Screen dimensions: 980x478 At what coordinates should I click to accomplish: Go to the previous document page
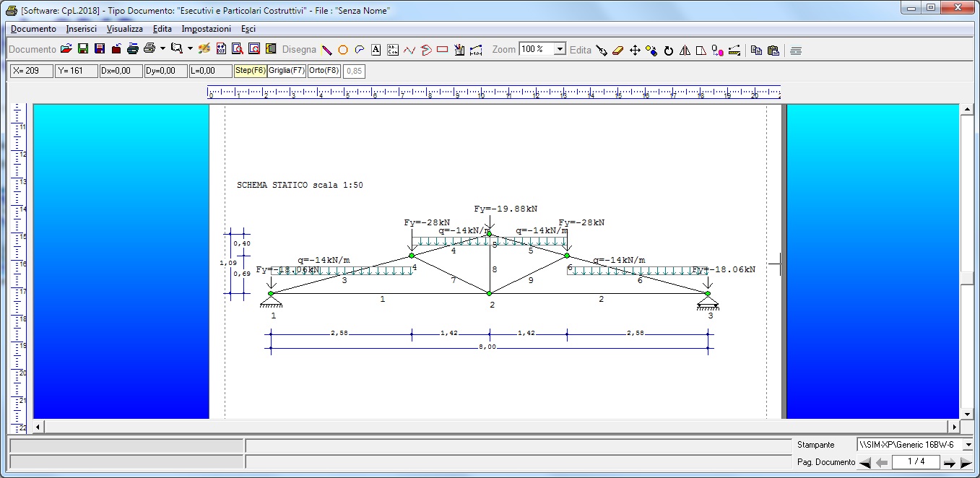point(881,462)
